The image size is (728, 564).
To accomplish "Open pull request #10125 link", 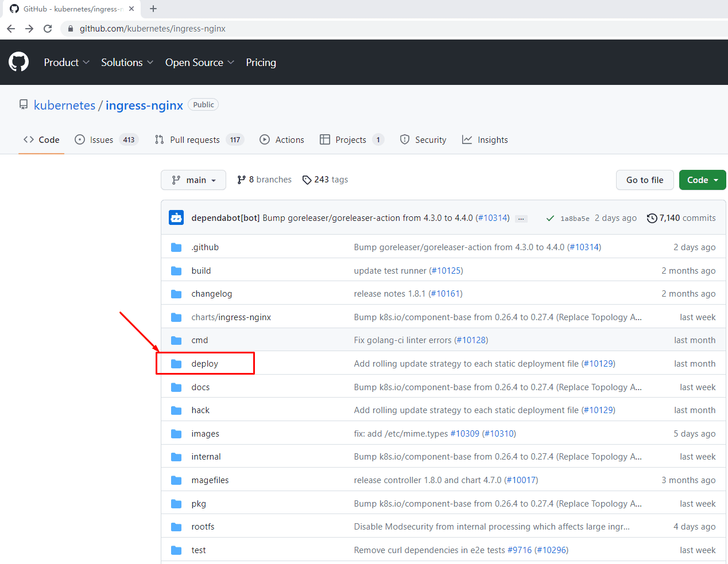I will (x=446, y=271).
